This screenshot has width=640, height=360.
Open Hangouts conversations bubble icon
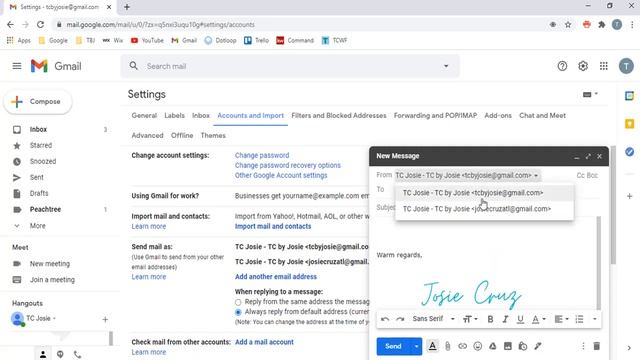(x=60, y=354)
